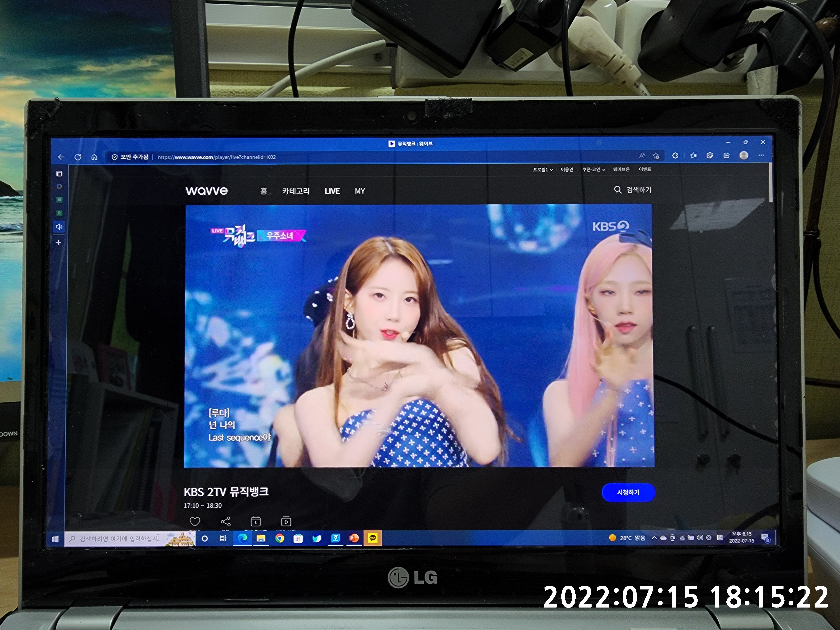This screenshot has height=630, width=840.
Task: Open Microsoft Store from the taskbar
Action: (298, 538)
